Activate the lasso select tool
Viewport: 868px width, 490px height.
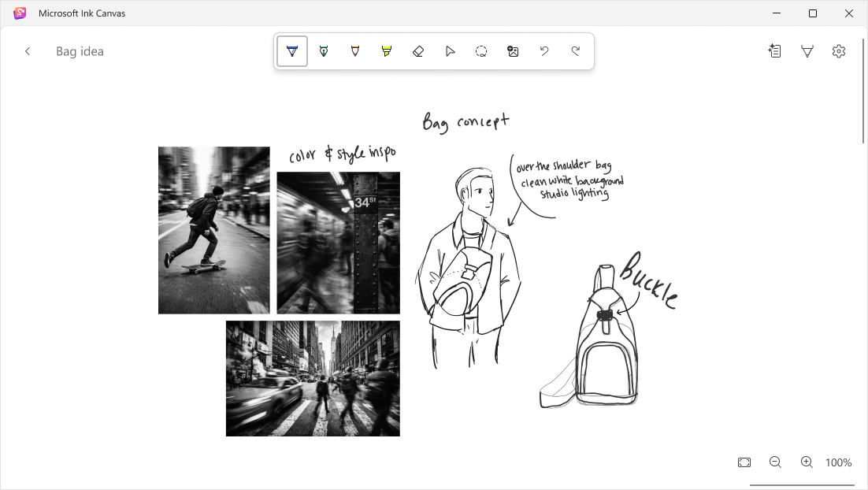pos(481,51)
